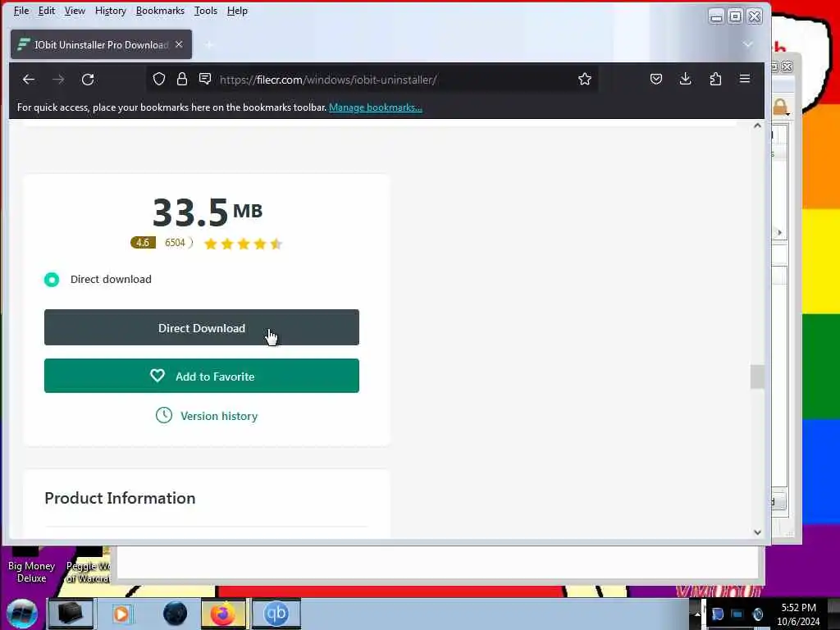Open qBittorrent from the taskbar
Screen dimensions: 840x630
[x=276, y=614]
